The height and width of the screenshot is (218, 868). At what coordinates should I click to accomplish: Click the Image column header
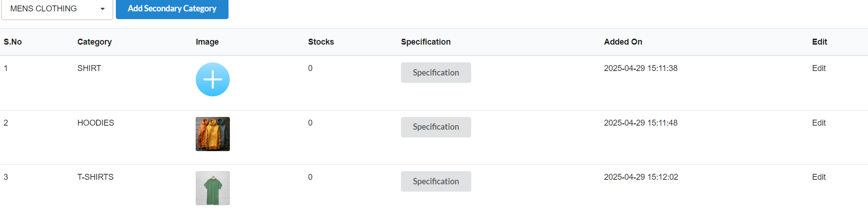pyautogui.click(x=207, y=42)
